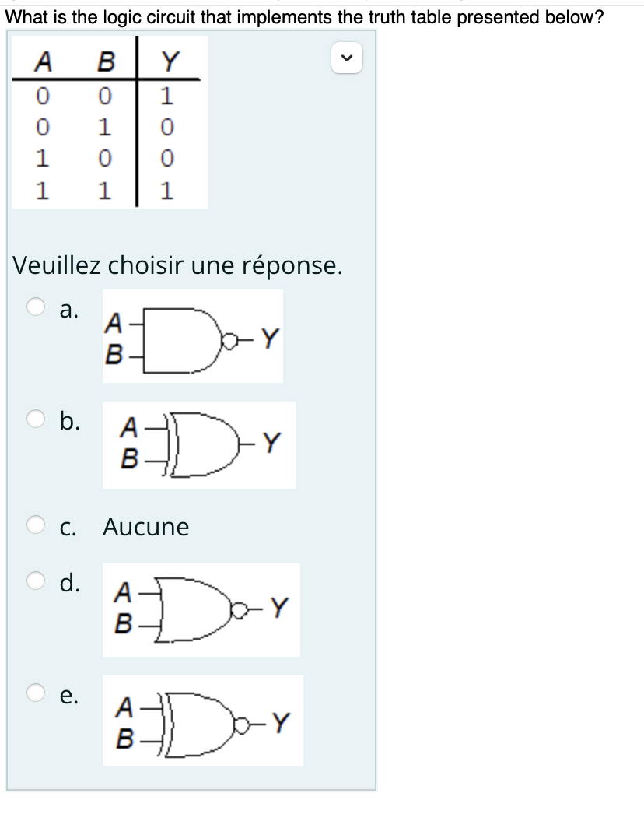Viewport: 644px width, 828px height.
Task: Click the Aucune answer text
Action: point(145,527)
